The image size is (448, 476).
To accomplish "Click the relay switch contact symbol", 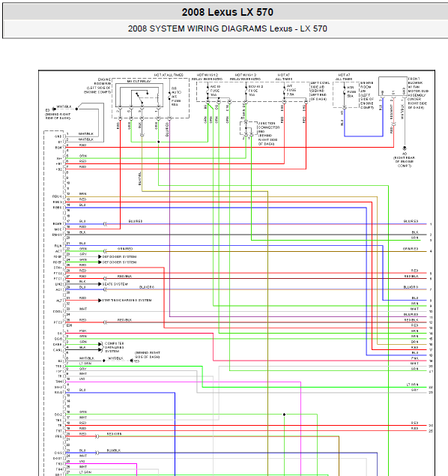I will point(142,96).
